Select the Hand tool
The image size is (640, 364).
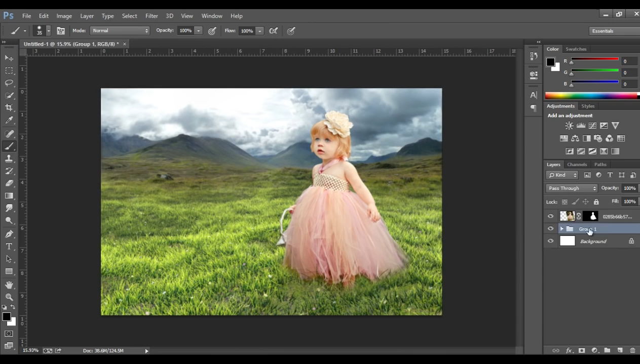[9, 285]
